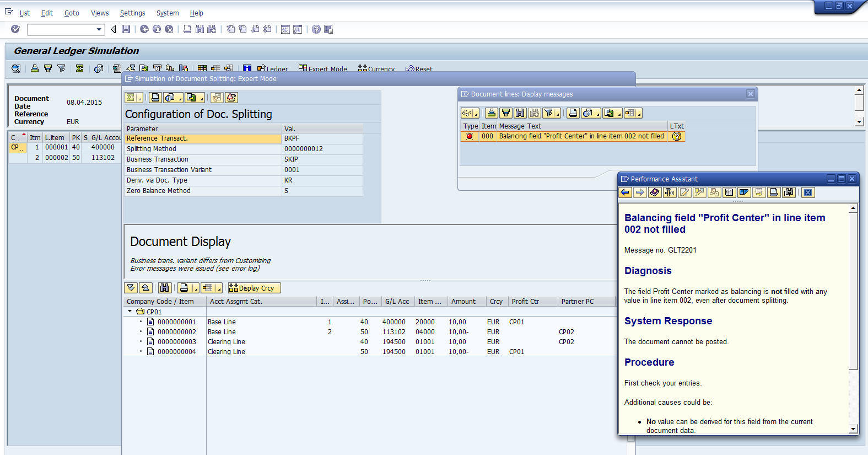This screenshot has height=455, width=868.
Task: Click the Save diskette icon in standard toolbar
Action: (126, 29)
